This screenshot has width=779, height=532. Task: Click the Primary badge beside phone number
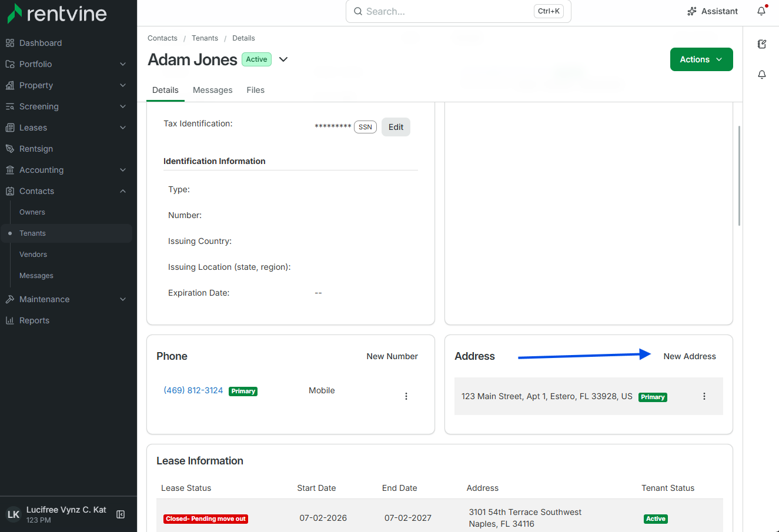click(x=243, y=391)
